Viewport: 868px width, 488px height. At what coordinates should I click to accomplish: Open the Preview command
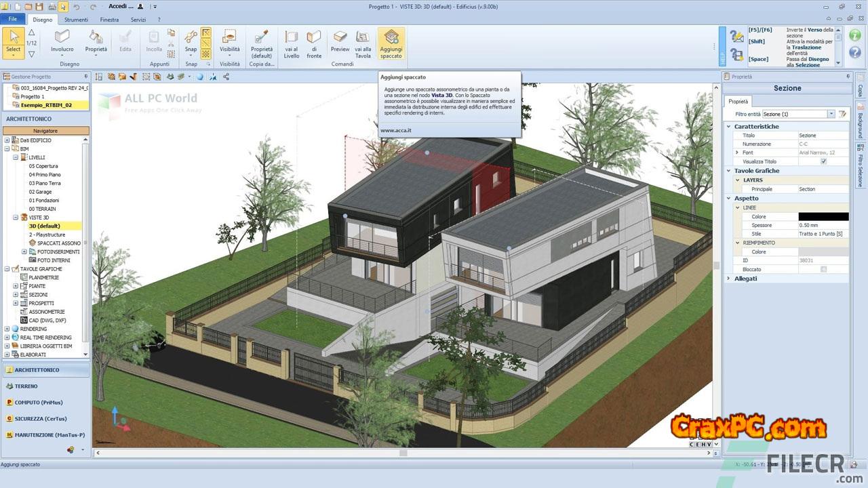pos(340,41)
